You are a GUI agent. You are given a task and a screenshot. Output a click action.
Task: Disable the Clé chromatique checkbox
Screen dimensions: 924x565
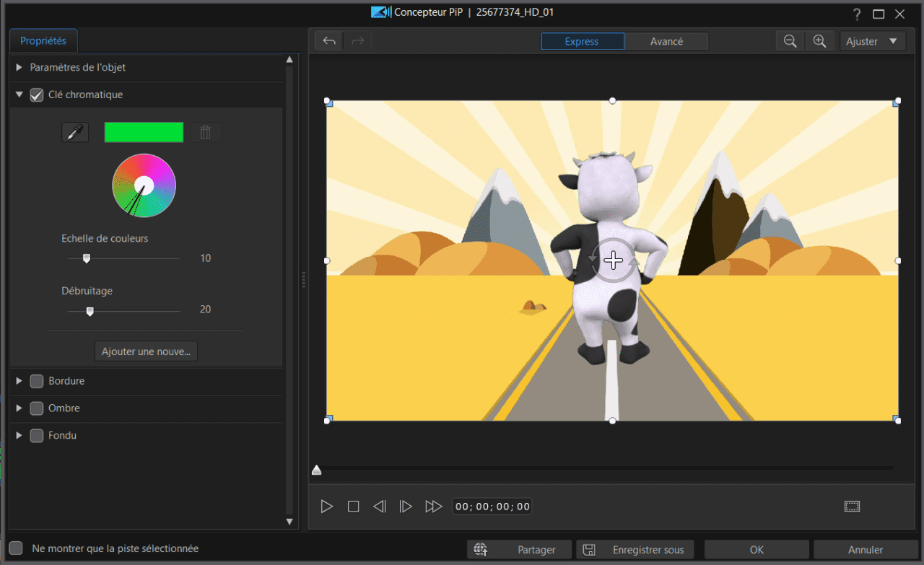[x=37, y=95]
